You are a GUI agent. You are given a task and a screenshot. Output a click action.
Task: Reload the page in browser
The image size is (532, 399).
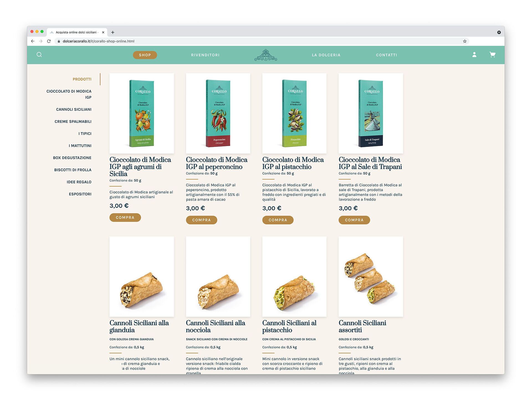click(49, 41)
